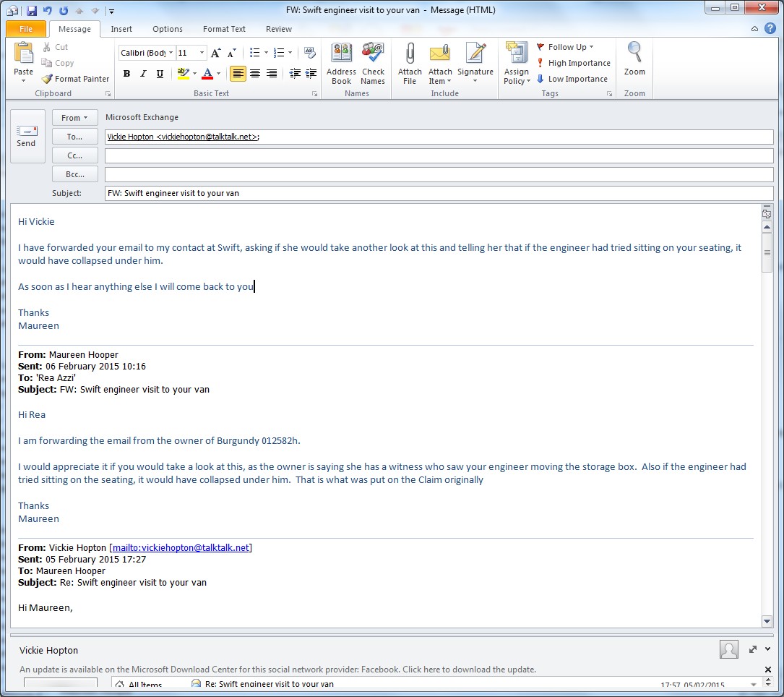Viewport: 784px width, 697px height.
Task: Minimize the ribbon with the caret
Action: [x=754, y=29]
